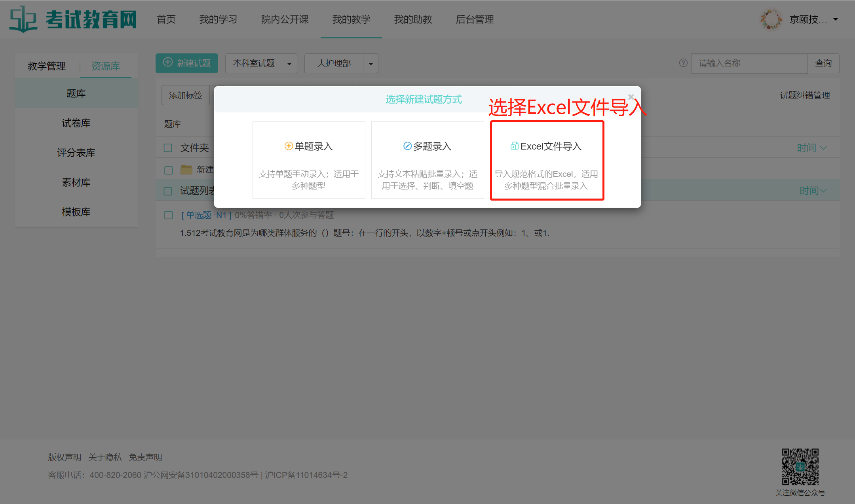Screen dimensions: 855x504
Task: Click the multi-question entry pencil icon
Action: (407, 146)
